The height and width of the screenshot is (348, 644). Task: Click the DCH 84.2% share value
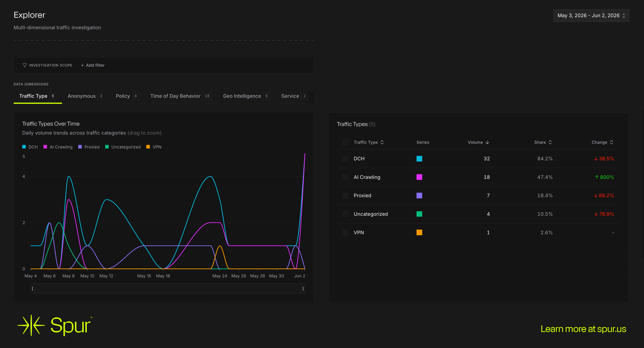click(x=545, y=159)
